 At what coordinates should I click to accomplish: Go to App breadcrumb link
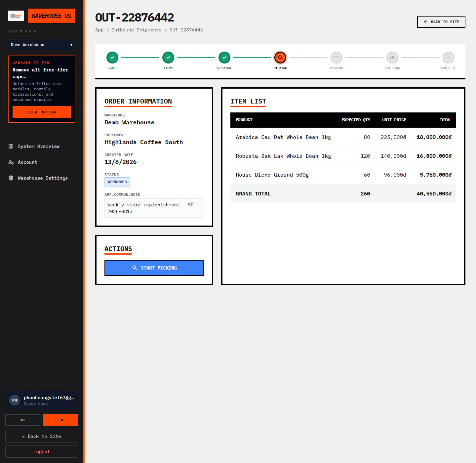(99, 30)
